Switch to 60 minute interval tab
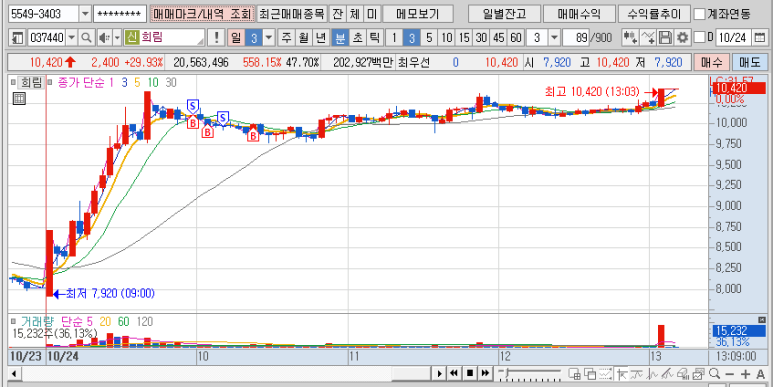This screenshot has width=773, height=387. pos(516,37)
